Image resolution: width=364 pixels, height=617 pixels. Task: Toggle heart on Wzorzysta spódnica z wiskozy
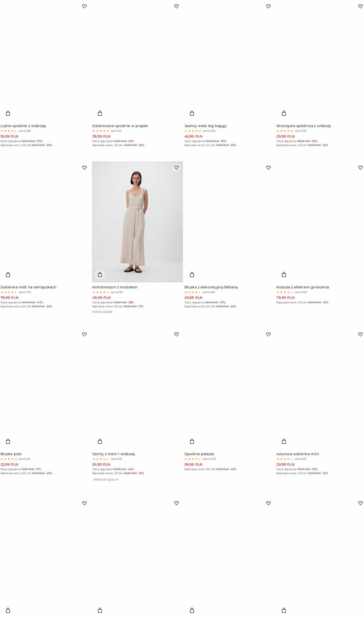[x=361, y=6]
